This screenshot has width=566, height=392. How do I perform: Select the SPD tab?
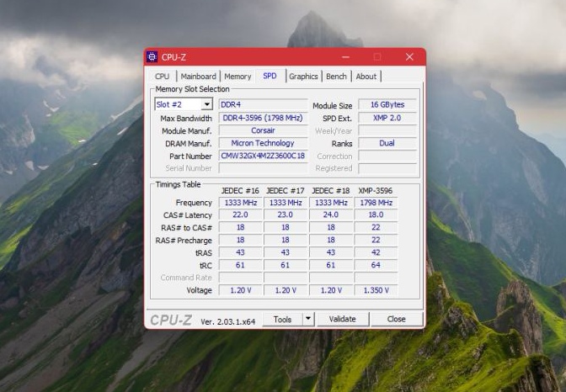[270, 76]
